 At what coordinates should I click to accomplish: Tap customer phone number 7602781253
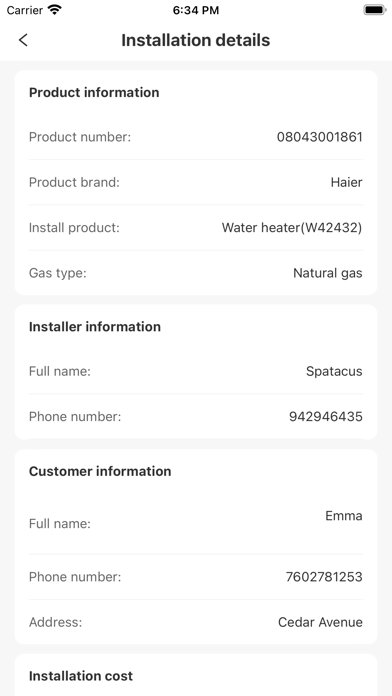pos(324,577)
